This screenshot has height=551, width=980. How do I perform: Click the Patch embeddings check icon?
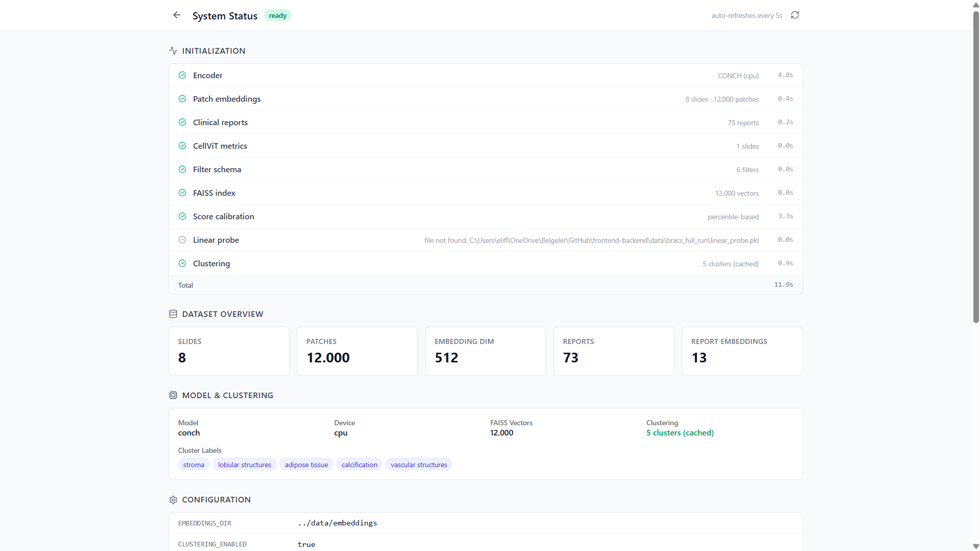click(x=182, y=99)
